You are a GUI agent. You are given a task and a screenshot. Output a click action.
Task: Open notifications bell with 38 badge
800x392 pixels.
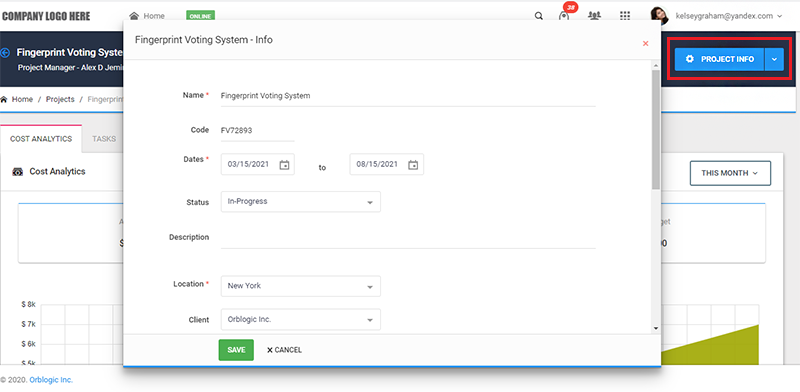point(564,16)
